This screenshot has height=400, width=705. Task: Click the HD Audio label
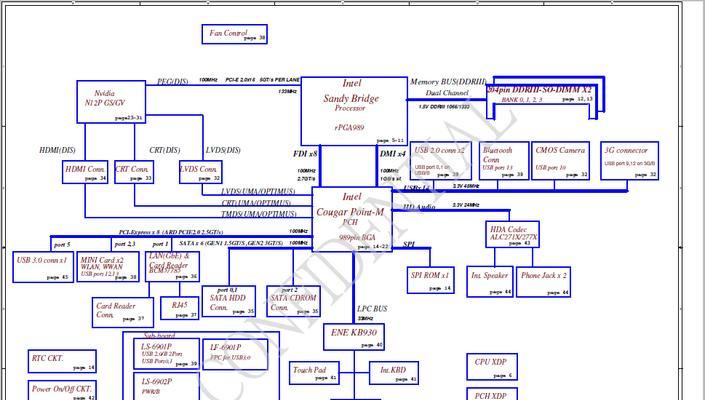[x=419, y=207]
